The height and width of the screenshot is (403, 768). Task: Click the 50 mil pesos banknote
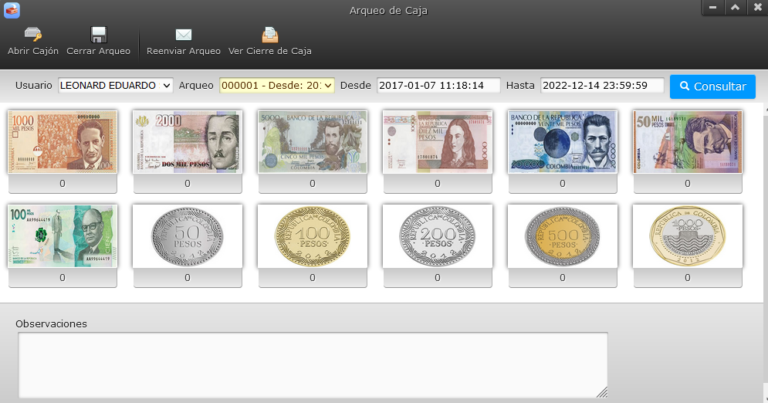click(x=687, y=141)
